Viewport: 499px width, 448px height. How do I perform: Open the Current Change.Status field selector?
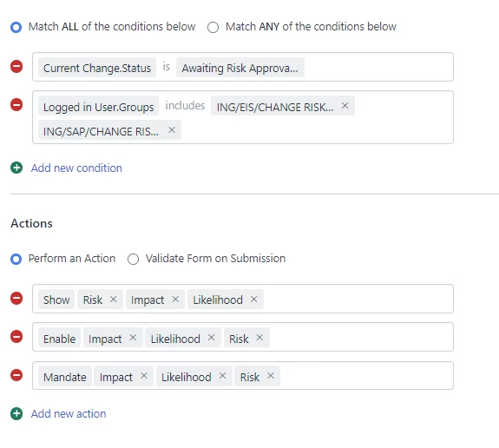[97, 68]
